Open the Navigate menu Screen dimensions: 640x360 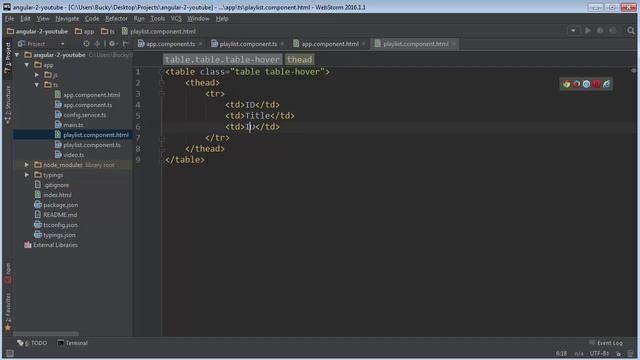click(x=67, y=19)
